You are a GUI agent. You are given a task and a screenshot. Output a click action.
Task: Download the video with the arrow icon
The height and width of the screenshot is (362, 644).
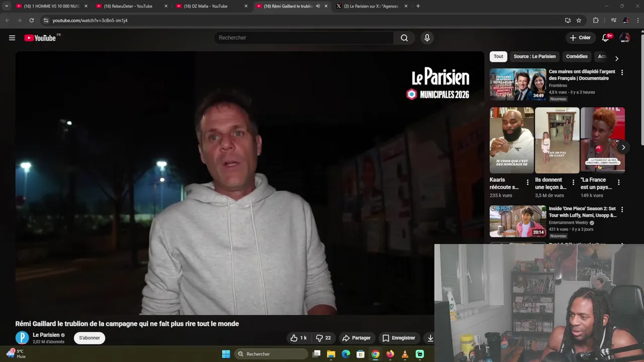tap(430, 338)
